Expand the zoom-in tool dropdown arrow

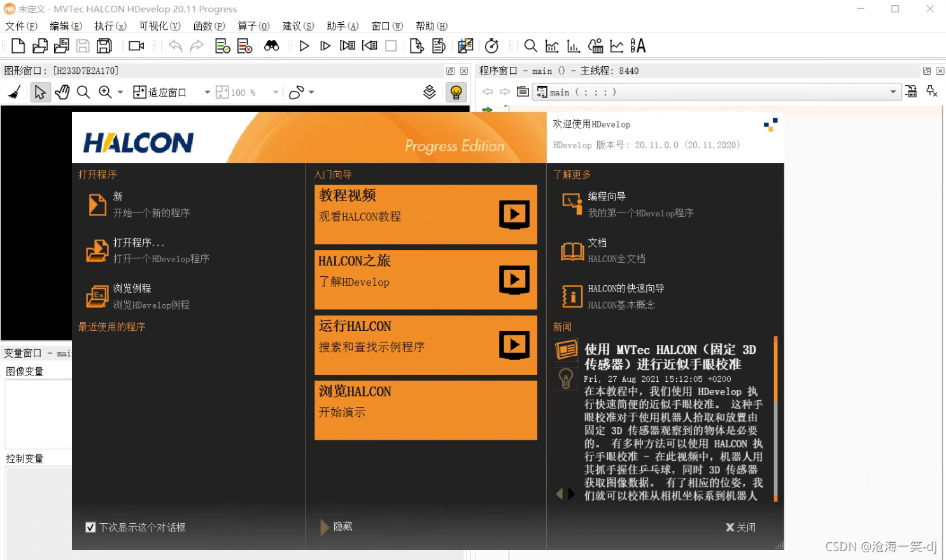click(120, 92)
